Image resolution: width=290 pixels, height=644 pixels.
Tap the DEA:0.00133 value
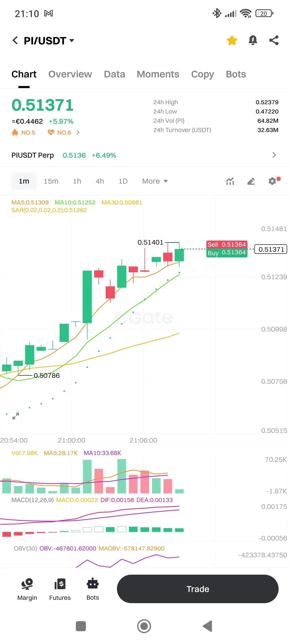(154, 500)
